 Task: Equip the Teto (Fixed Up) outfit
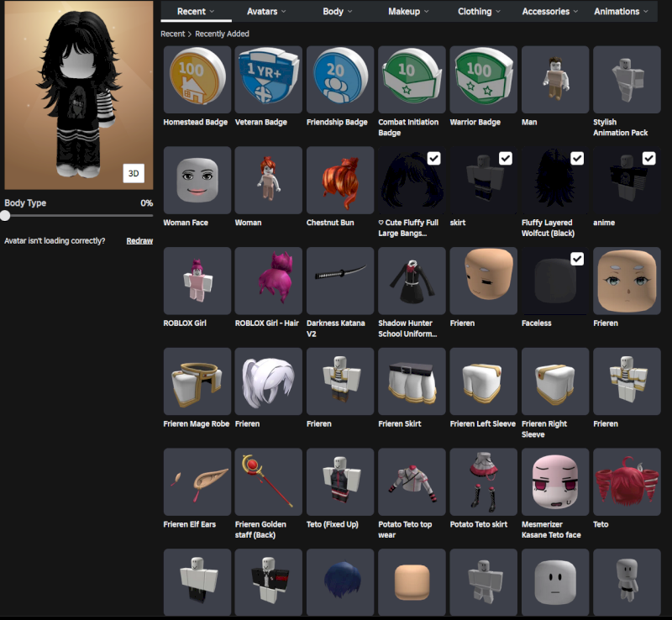(340, 482)
